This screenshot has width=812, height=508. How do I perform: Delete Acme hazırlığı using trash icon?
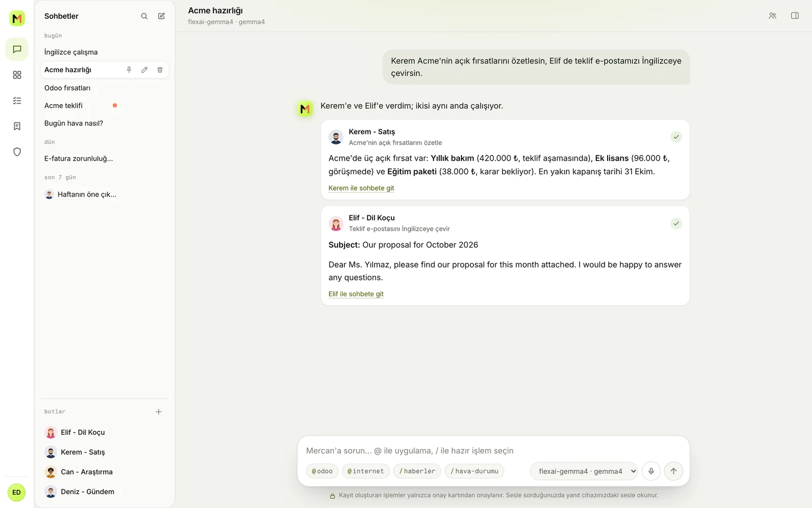[x=160, y=70]
